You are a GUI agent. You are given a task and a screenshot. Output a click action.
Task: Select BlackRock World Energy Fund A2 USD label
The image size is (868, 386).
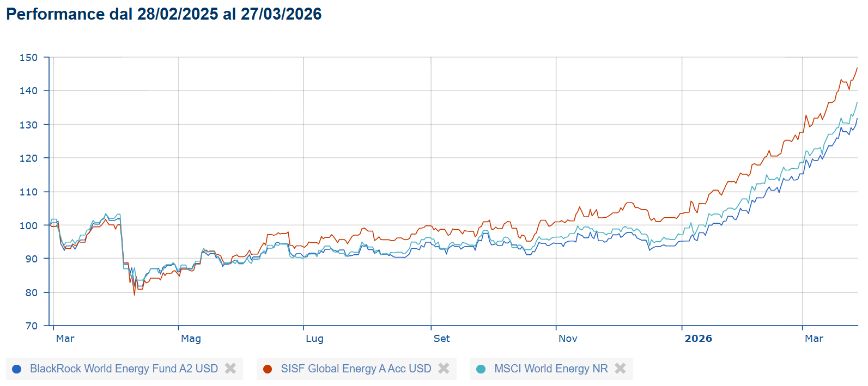point(124,369)
